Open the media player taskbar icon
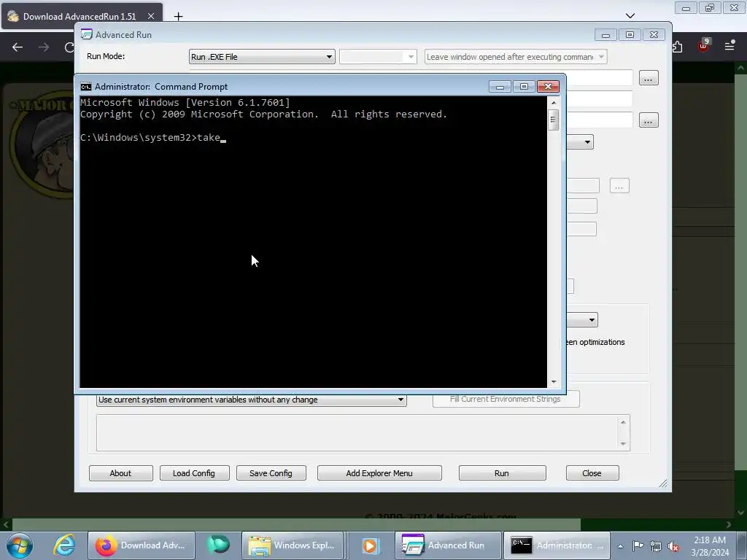 click(370, 545)
